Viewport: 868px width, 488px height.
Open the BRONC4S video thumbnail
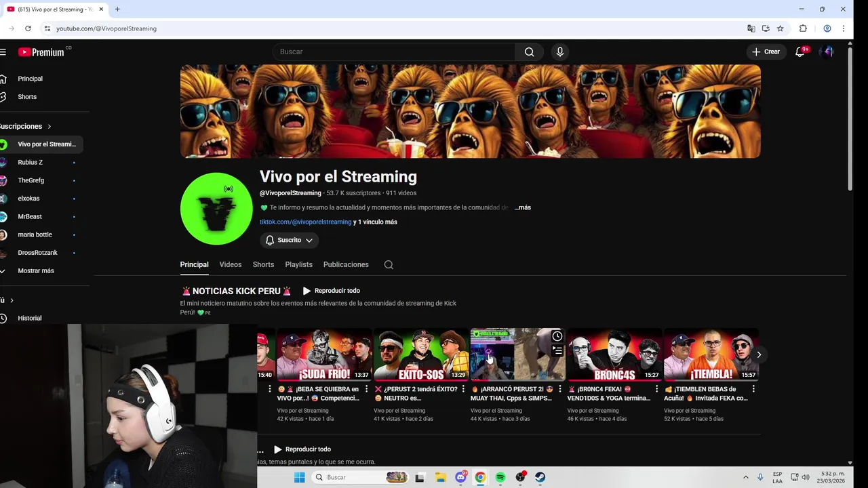click(614, 354)
